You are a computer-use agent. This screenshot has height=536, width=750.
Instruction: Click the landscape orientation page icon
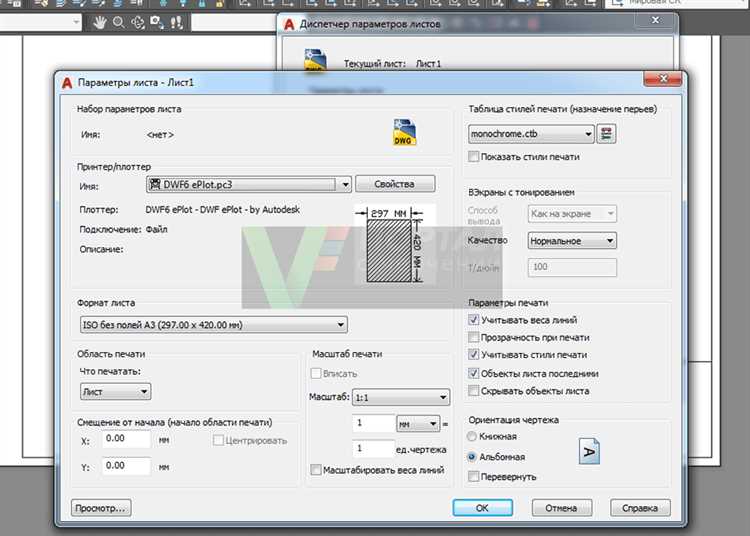coord(589,452)
